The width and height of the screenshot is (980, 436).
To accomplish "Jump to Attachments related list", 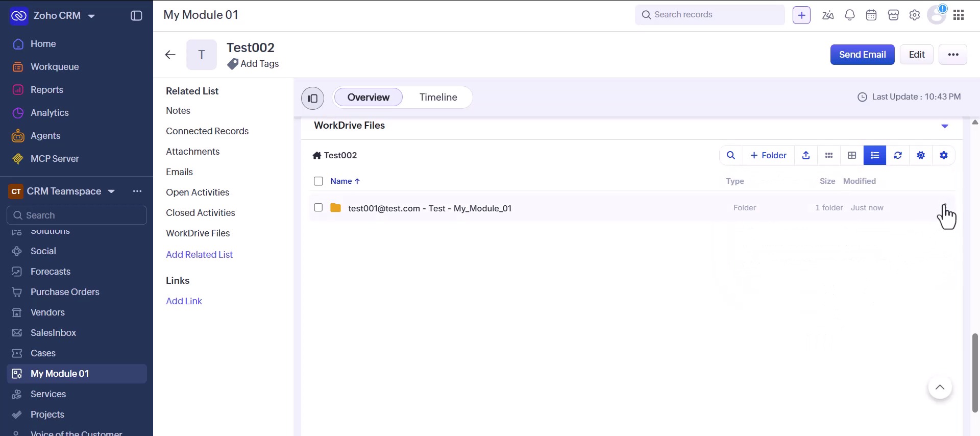I will click(192, 152).
